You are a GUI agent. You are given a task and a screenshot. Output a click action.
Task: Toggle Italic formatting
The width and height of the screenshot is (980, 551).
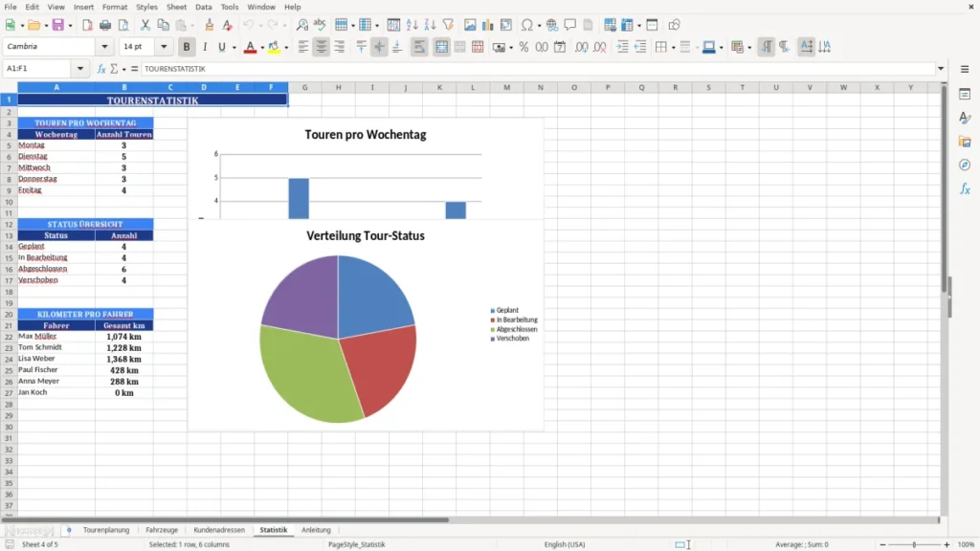click(x=205, y=47)
